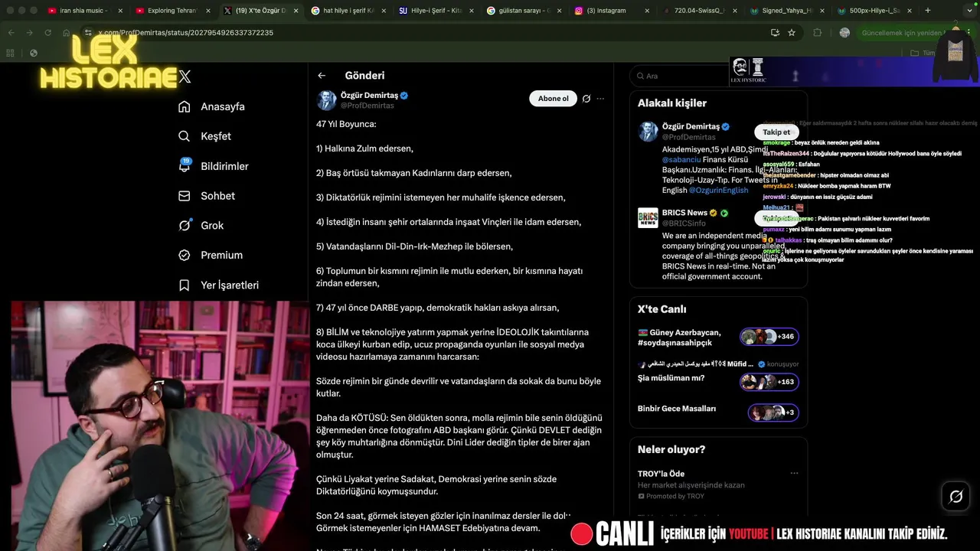Screen dimensions: 980x551
Task: Open the post's more options menu
Action: (x=600, y=99)
